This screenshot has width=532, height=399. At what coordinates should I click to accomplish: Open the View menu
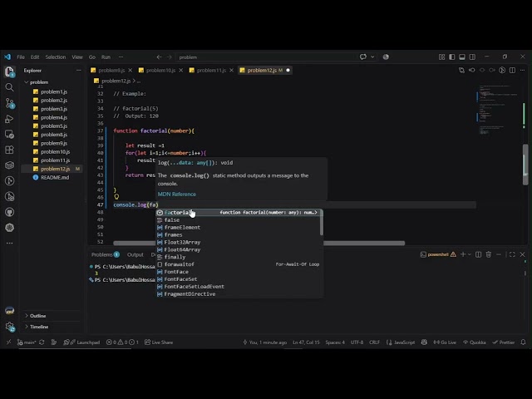pos(77,57)
